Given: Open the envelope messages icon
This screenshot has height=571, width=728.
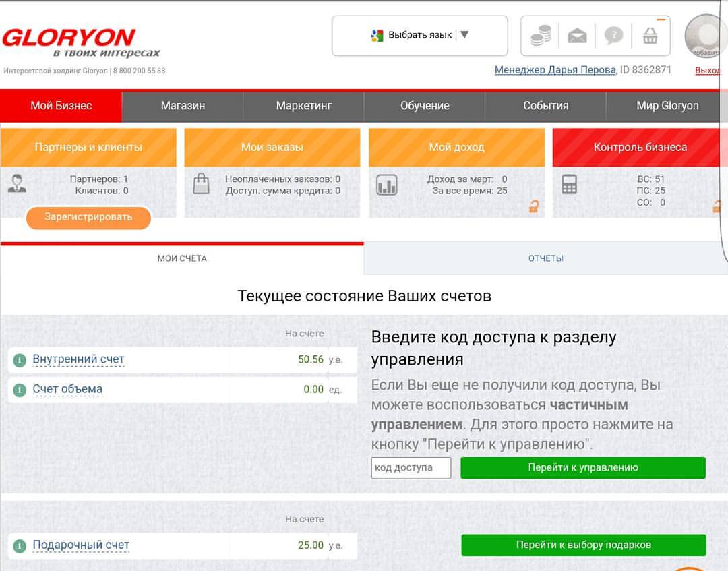Looking at the screenshot, I should [577, 36].
